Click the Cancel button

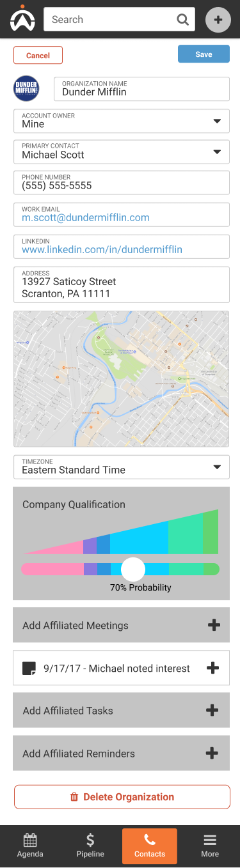[x=38, y=56]
